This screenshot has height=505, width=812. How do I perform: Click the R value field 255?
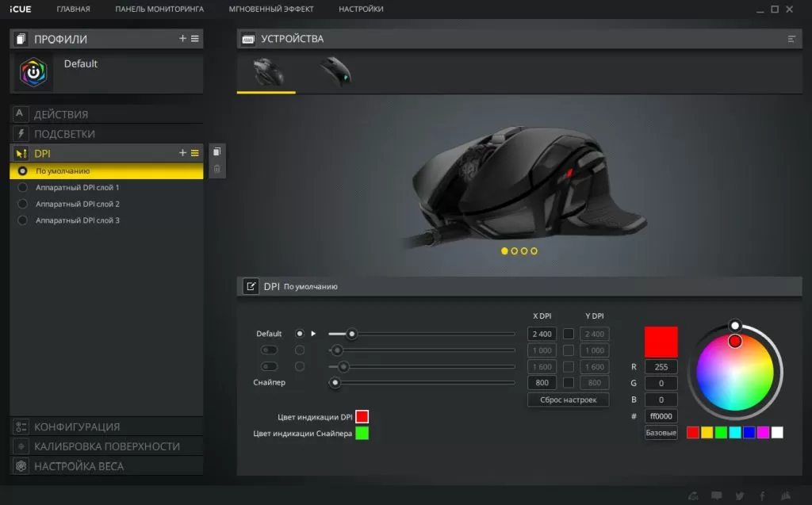point(661,367)
